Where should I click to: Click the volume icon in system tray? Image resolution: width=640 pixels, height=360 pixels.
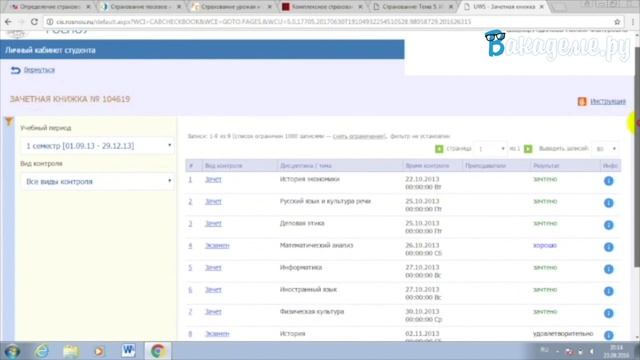click(592, 351)
